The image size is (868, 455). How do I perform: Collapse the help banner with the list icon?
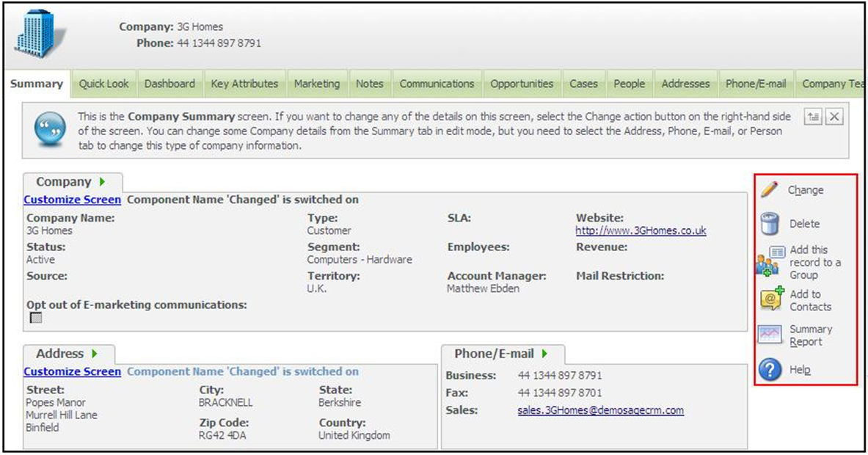(x=813, y=117)
